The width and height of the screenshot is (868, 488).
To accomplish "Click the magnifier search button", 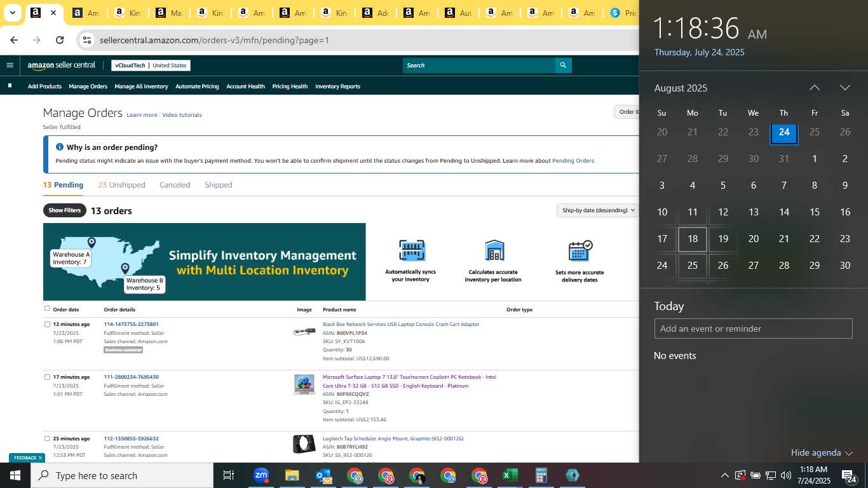I will tap(563, 65).
